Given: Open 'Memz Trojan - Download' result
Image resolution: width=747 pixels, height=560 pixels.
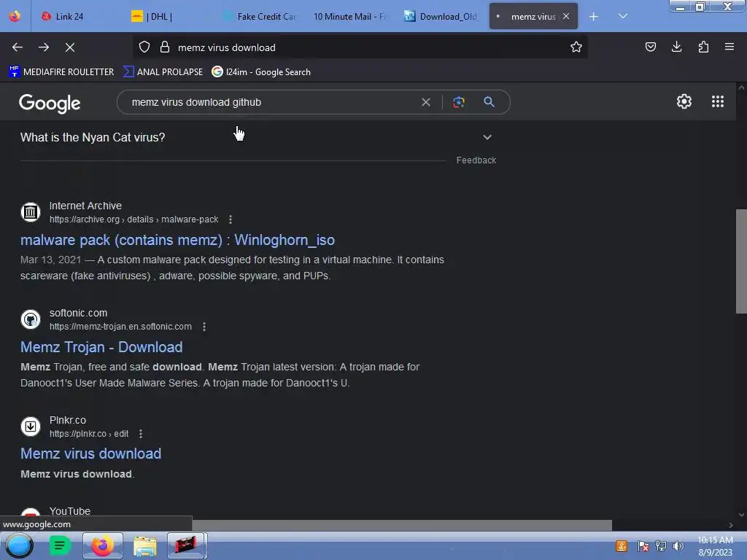Looking at the screenshot, I should tap(101, 347).
